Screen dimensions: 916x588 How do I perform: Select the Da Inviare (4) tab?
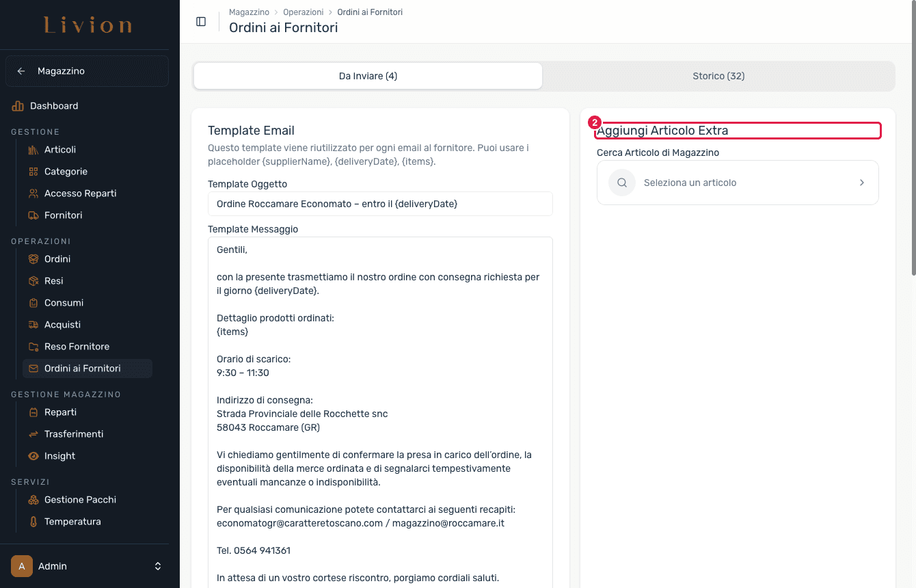point(368,76)
